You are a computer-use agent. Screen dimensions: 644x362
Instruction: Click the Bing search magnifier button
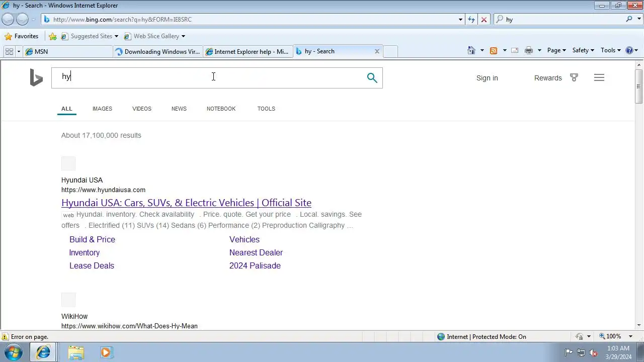pos(372,77)
